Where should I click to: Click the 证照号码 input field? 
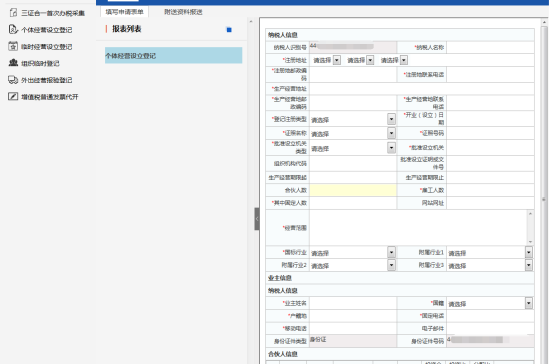pos(490,133)
